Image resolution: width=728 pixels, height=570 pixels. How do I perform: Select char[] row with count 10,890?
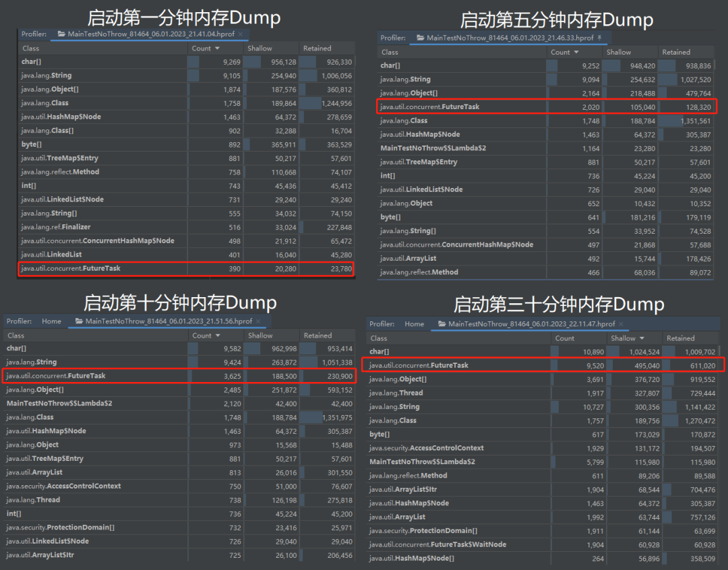tap(543, 352)
